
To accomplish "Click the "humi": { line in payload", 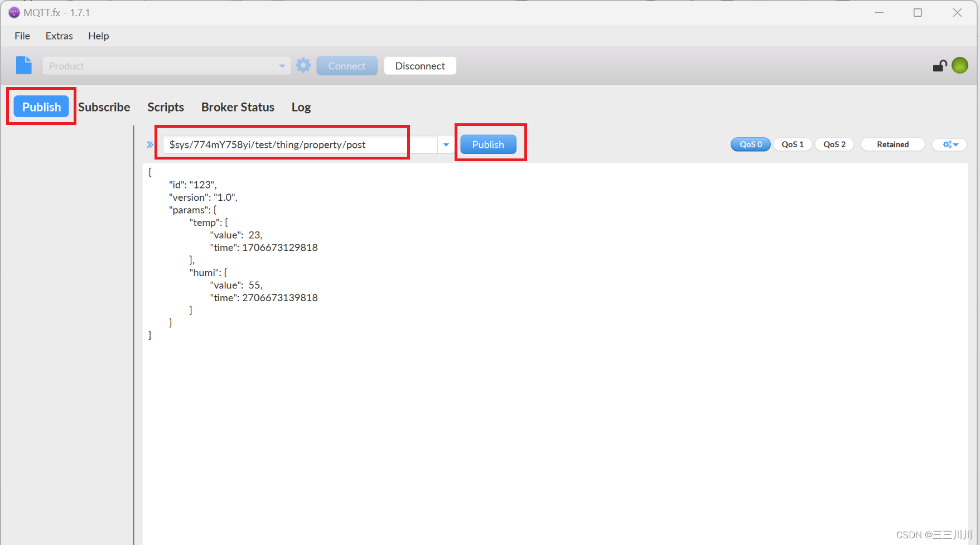I will pyautogui.click(x=208, y=272).
